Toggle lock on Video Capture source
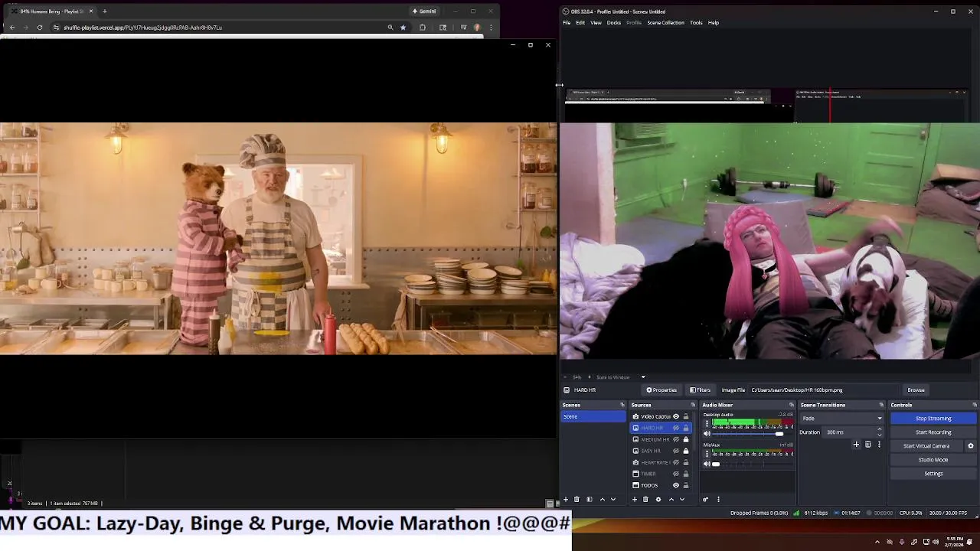The height and width of the screenshot is (551, 980). coord(686,416)
